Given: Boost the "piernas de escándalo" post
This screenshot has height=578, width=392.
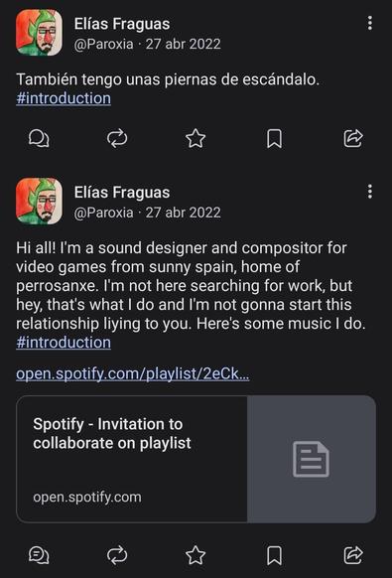Looking at the screenshot, I should 117,139.
